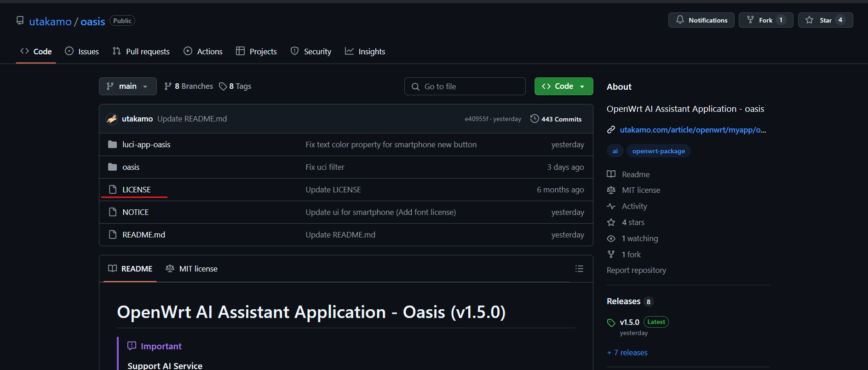
Task: Open the v1.5.0 latest release
Action: pos(629,322)
